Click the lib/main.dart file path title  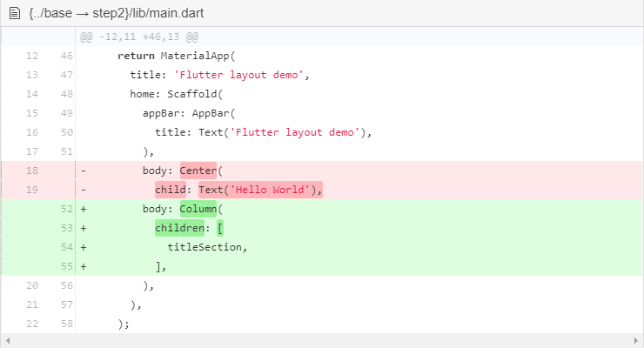pos(117,13)
